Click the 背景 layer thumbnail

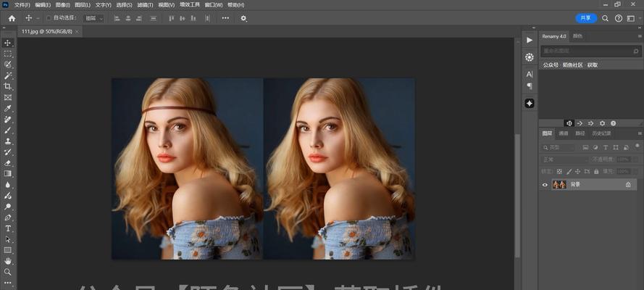559,185
